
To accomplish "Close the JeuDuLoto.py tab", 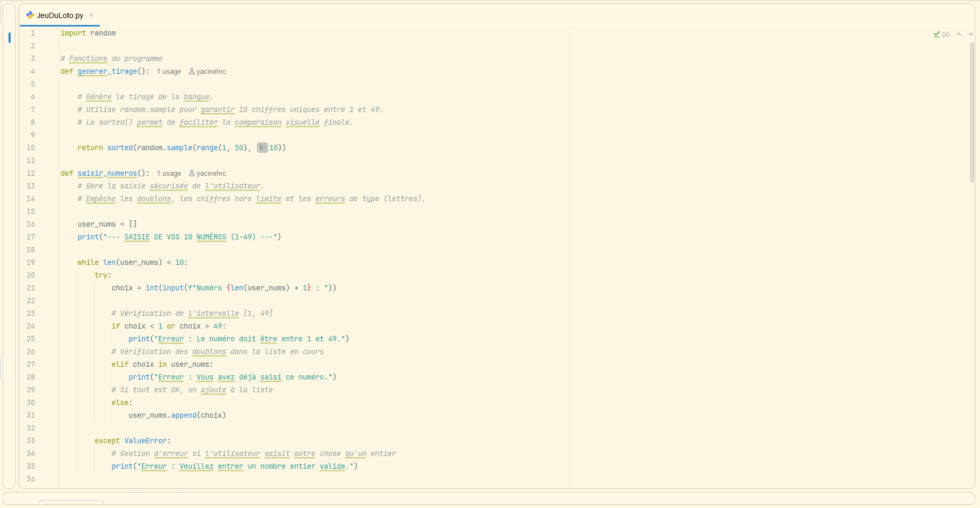I will point(91,15).
